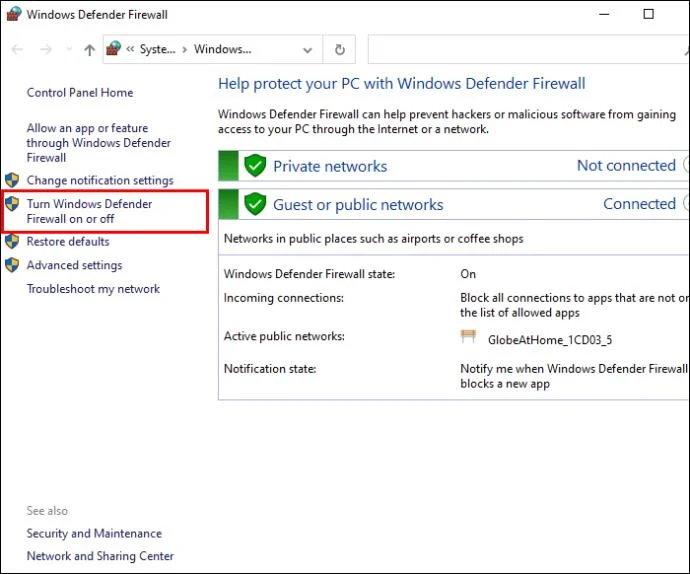Click GlobeAtHome_1CD03_5 network name
This screenshot has width=690, height=574.
550,340
